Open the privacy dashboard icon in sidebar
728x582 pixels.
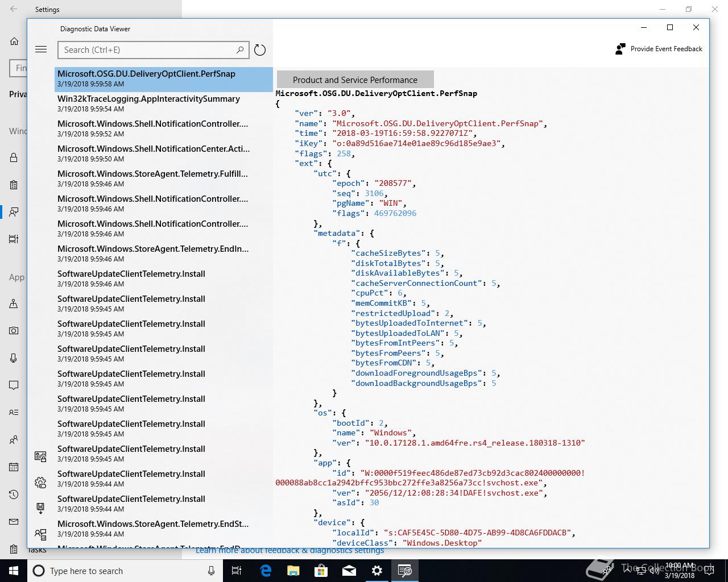click(40, 456)
